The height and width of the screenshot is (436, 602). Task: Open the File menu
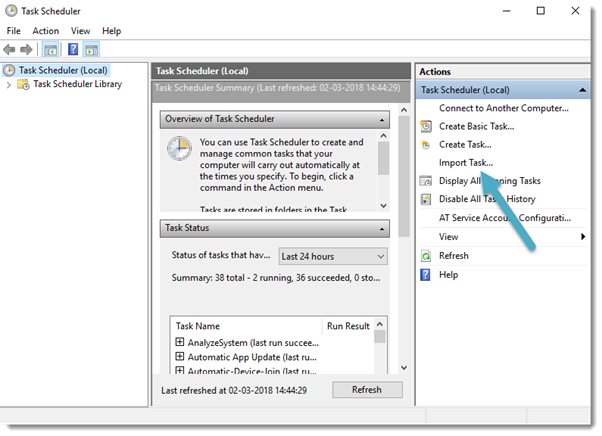pyautogui.click(x=14, y=31)
